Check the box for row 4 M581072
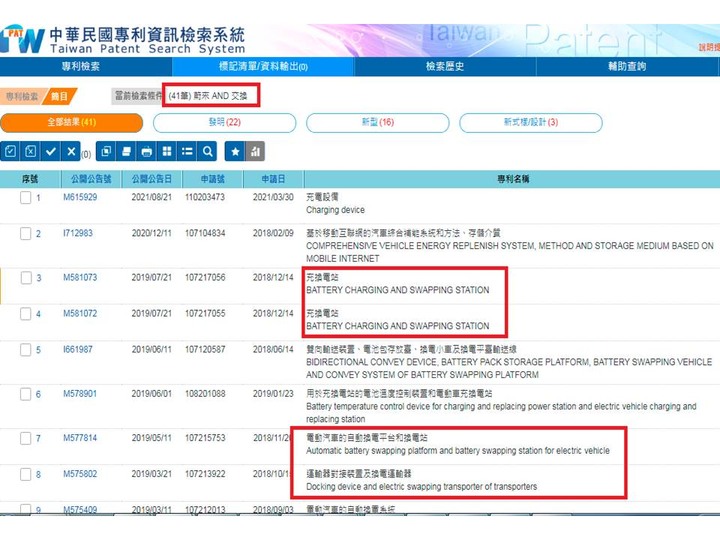 (x=26, y=314)
